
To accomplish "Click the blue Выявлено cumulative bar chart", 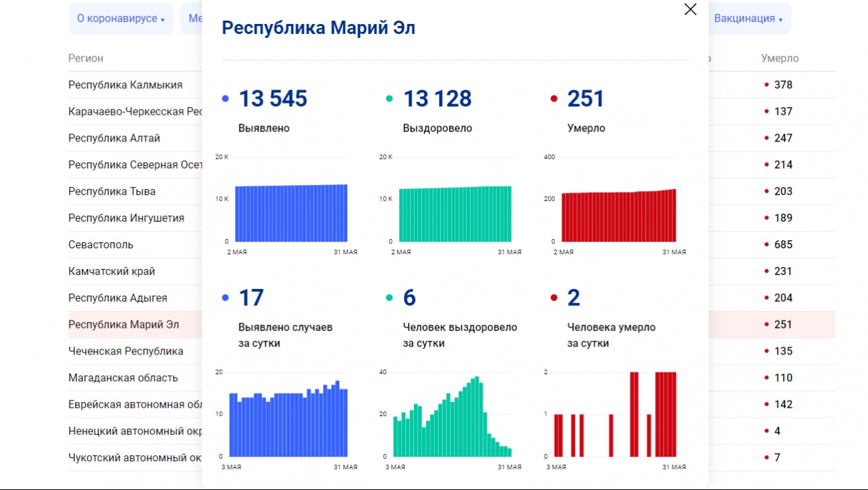I will [290, 214].
